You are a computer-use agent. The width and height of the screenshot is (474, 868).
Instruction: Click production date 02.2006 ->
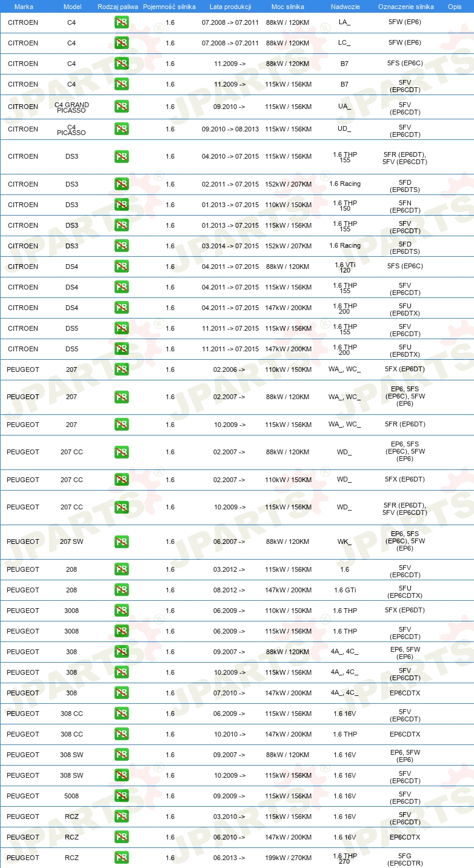point(230,369)
